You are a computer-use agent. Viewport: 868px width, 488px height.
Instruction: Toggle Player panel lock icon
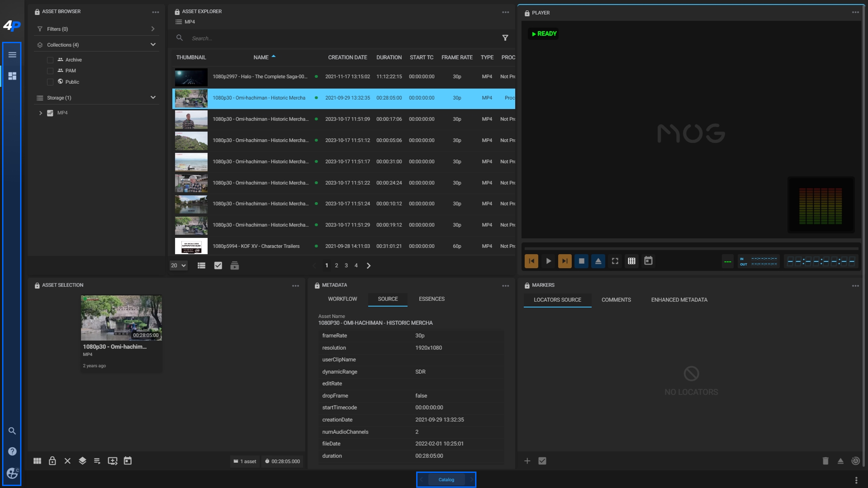click(527, 13)
